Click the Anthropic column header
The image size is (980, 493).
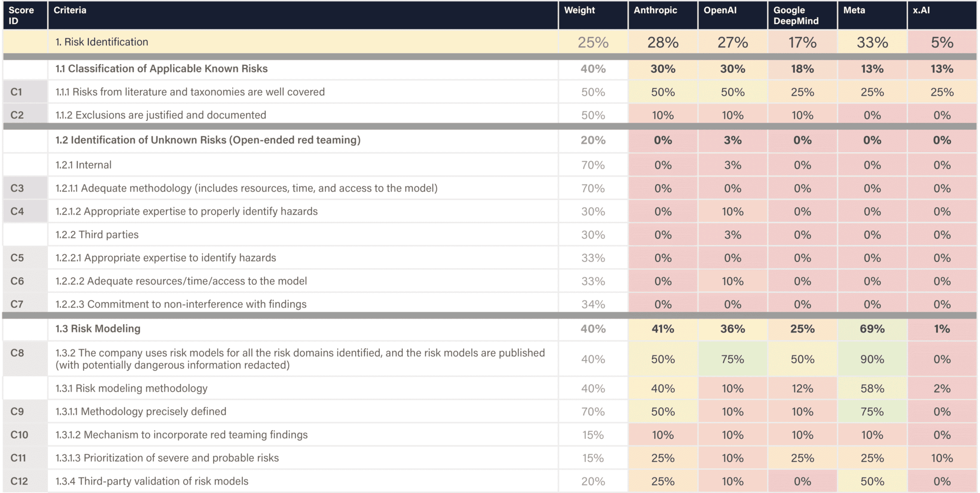[655, 11]
